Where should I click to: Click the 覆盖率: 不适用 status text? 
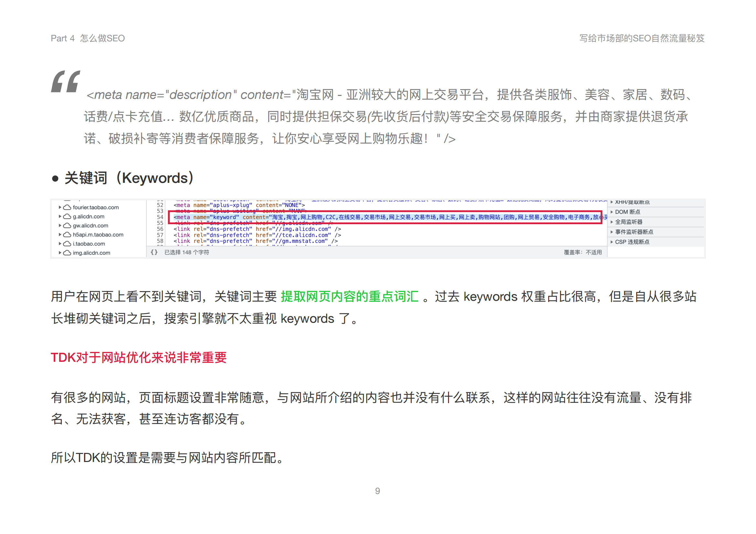pos(582,252)
